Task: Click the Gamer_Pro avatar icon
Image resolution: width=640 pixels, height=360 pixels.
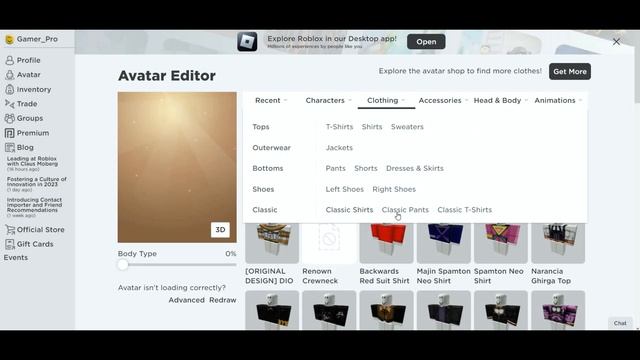Action: tap(9, 40)
